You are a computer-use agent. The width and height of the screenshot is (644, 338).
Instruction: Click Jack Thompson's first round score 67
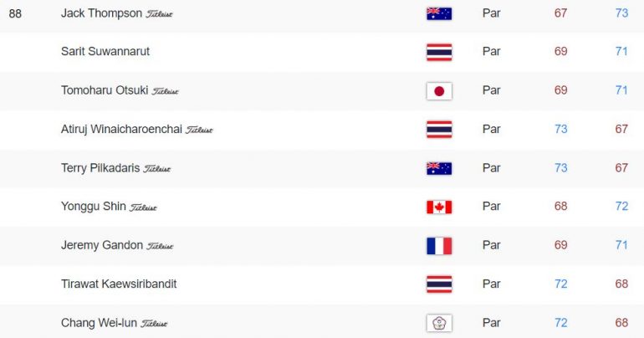[x=560, y=13]
